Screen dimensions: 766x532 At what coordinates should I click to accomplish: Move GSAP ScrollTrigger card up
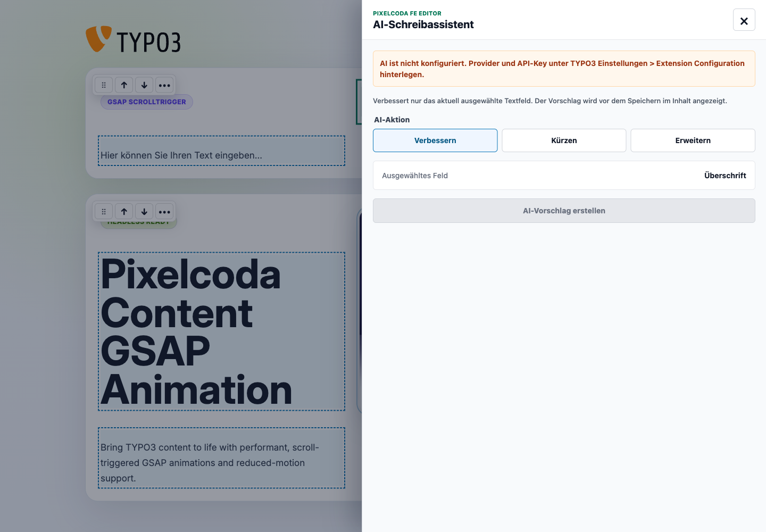coord(124,85)
